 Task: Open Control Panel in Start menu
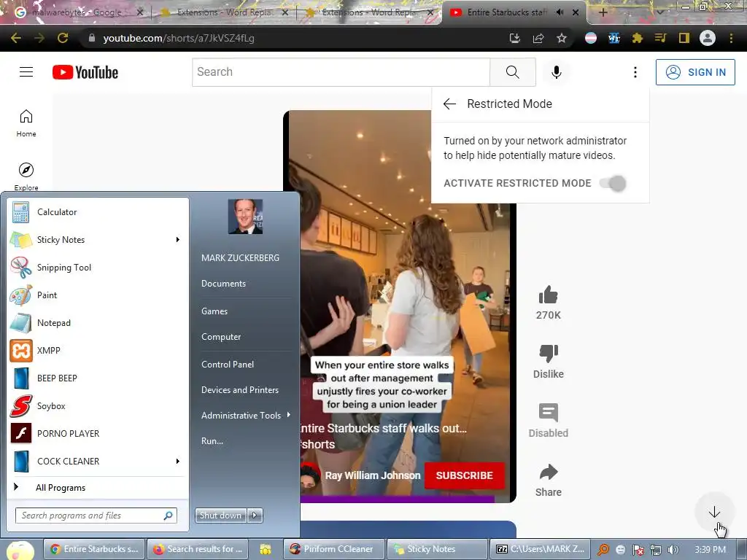click(x=228, y=365)
